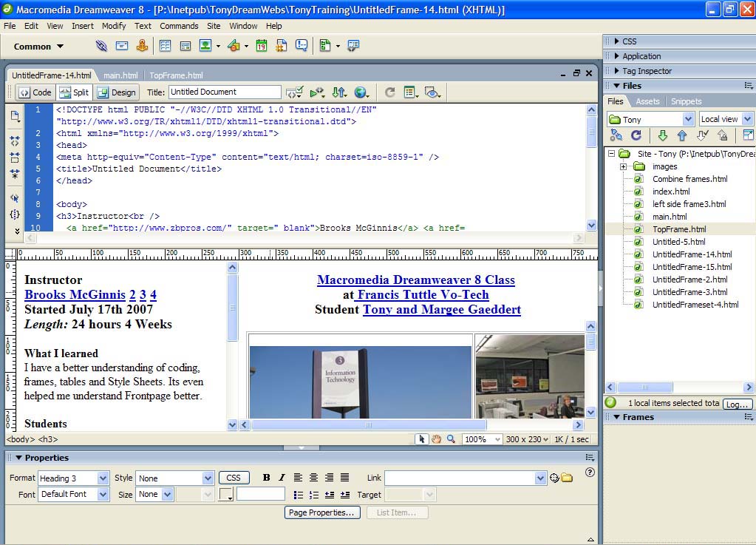Switch to Design view
This screenshot has height=545, width=756.
[117, 92]
